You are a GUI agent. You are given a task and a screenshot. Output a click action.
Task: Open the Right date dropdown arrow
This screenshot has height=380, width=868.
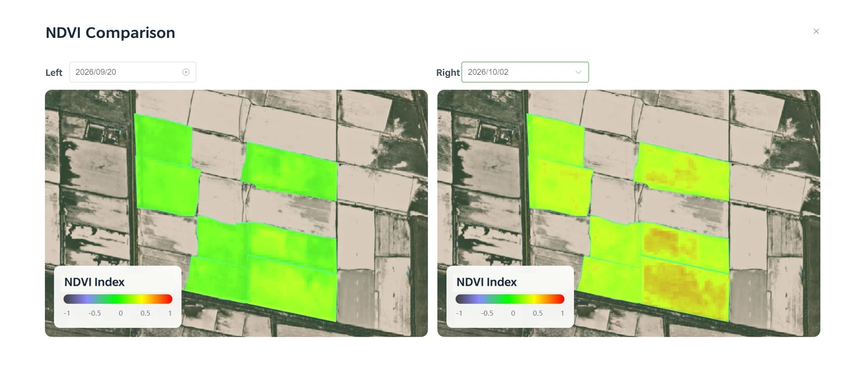(578, 72)
